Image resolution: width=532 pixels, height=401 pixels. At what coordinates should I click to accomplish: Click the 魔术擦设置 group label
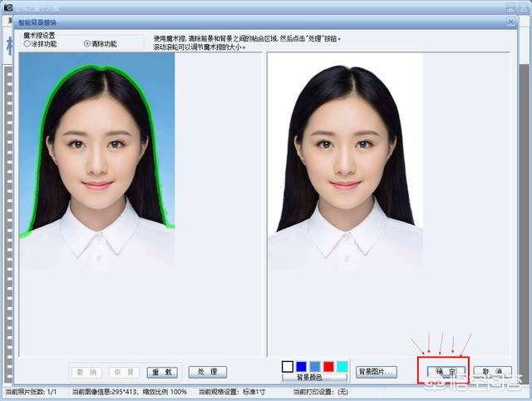click(39, 35)
